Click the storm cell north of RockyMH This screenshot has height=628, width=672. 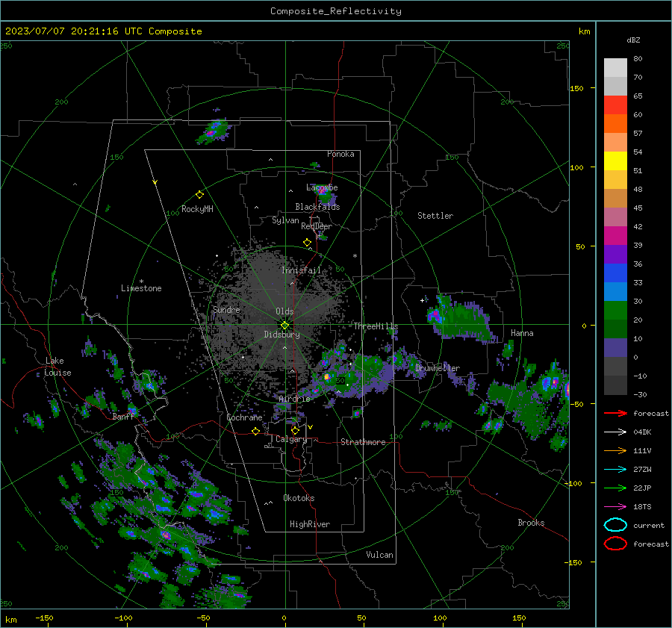point(214,131)
